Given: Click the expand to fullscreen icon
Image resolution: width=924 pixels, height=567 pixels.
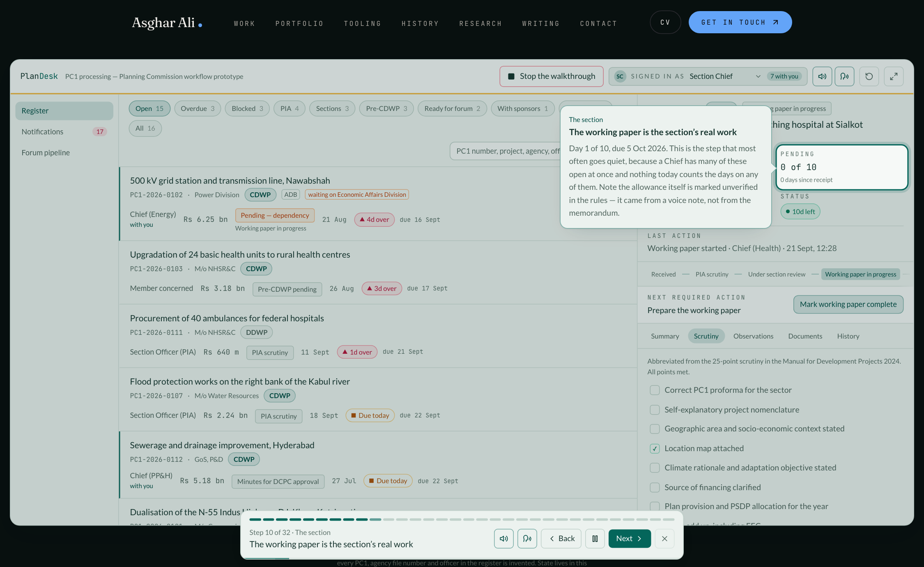Looking at the screenshot, I should pyautogui.click(x=894, y=76).
